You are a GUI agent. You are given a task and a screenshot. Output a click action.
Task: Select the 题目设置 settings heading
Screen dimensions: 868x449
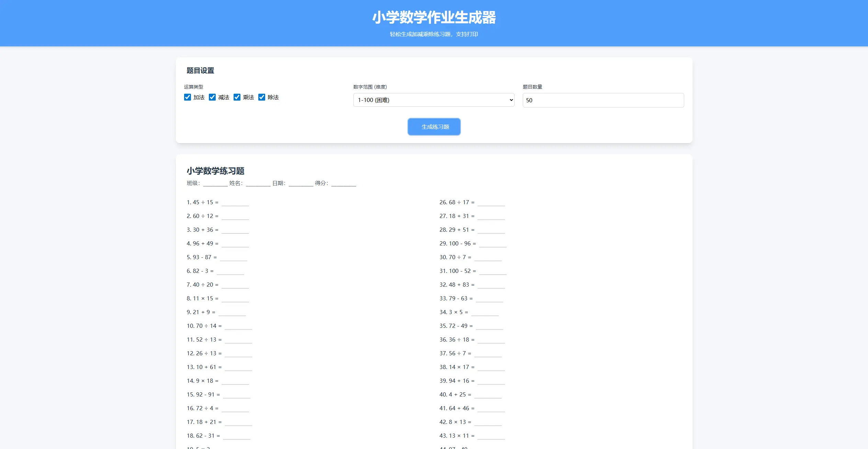click(x=200, y=70)
